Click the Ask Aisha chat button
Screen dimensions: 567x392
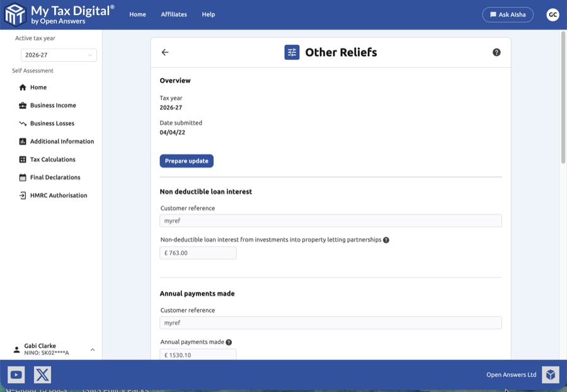(x=508, y=14)
